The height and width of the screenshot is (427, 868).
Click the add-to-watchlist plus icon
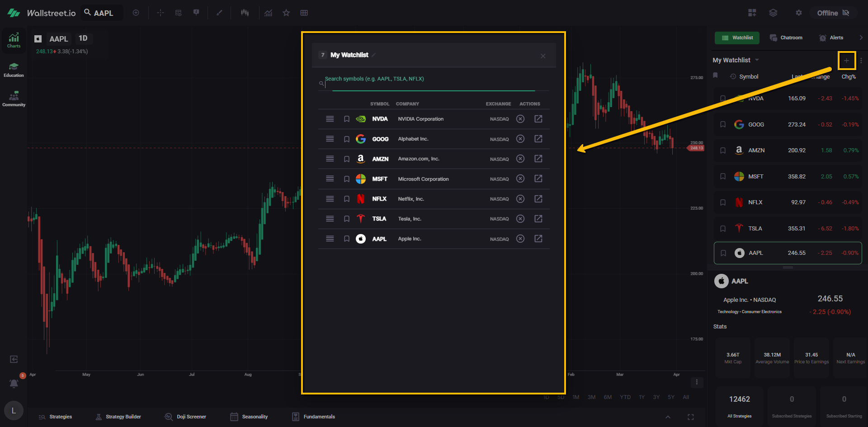[846, 61]
